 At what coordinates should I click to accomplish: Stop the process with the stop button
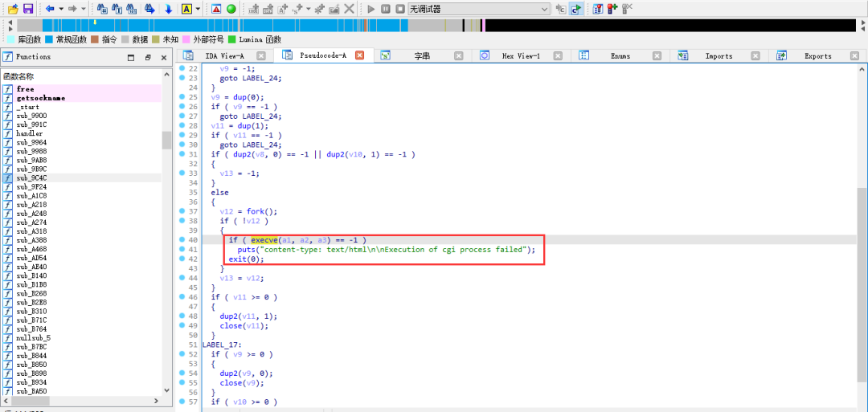[399, 8]
